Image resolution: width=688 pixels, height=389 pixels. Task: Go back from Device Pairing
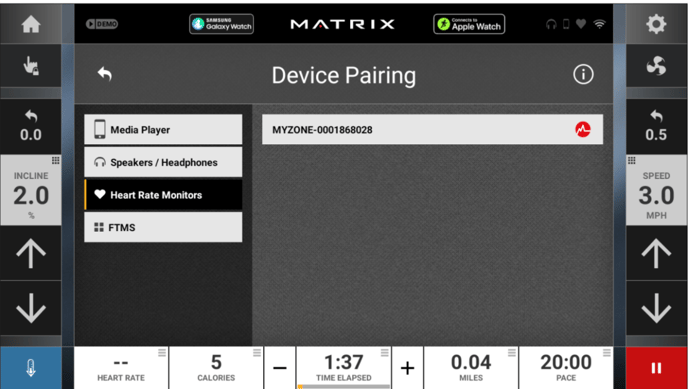click(105, 74)
